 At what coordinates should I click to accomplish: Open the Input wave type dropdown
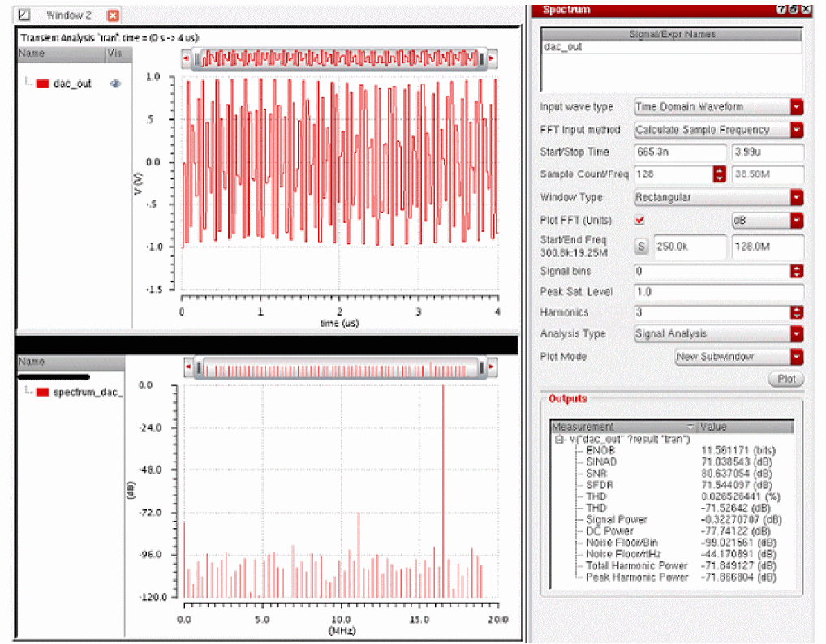point(797,107)
